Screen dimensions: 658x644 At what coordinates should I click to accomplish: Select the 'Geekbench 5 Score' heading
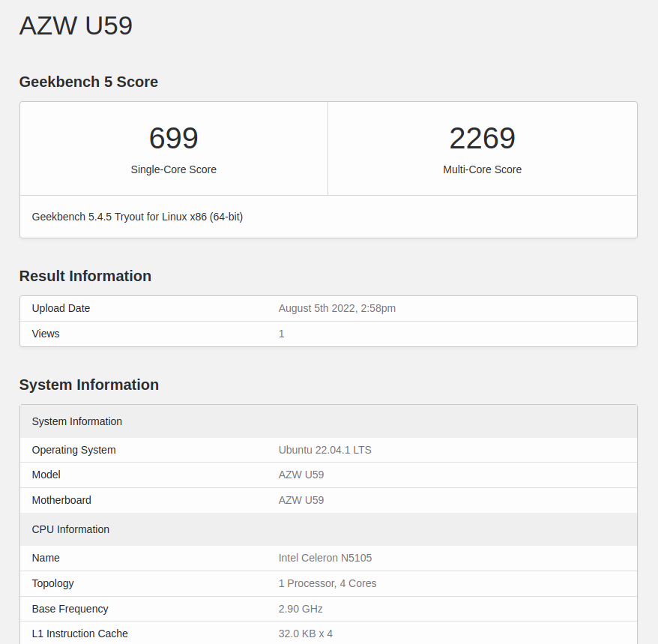coord(88,82)
